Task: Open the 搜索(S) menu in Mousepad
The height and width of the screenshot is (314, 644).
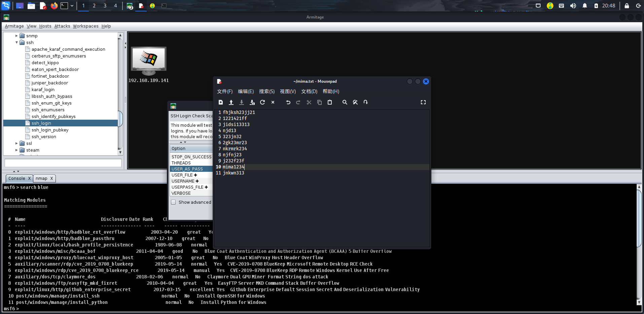Action: (x=267, y=91)
